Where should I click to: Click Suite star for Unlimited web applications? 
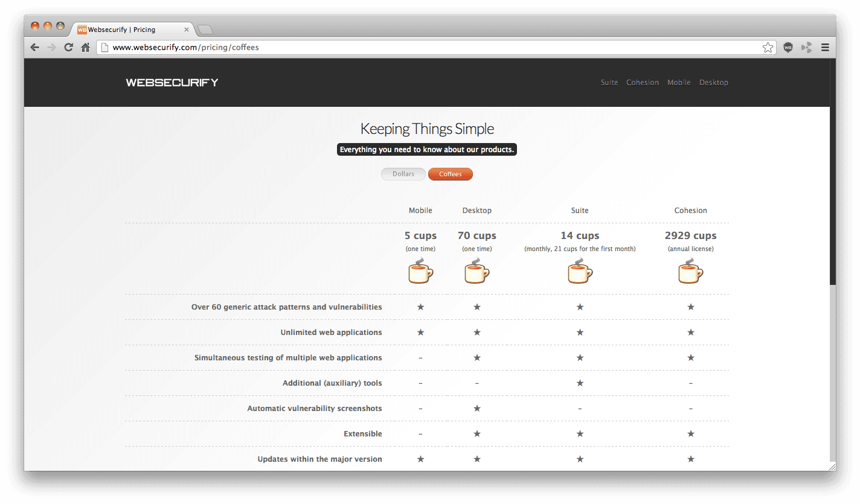pos(580,333)
